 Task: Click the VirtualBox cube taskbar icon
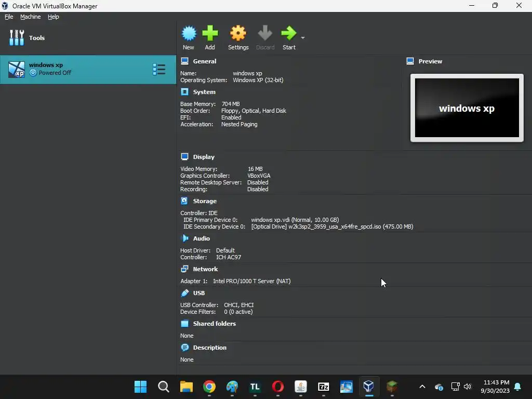[369, 387]
